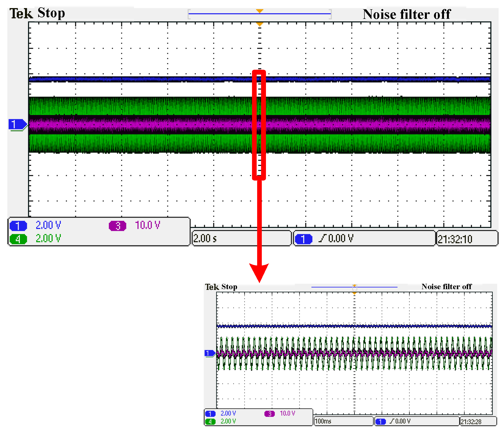Click channel 4 green badge in upper readout
Viewport: 504px width, 433px height.
18,239
